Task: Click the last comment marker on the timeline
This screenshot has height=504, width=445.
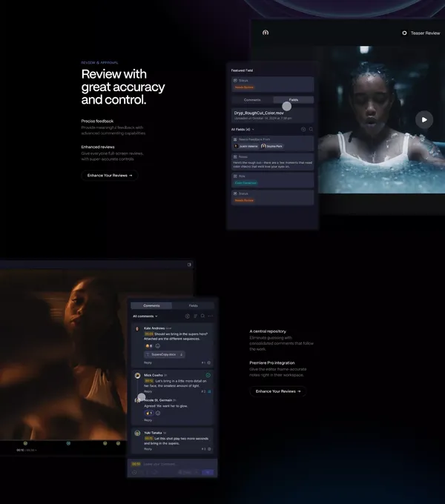Action: (118, 443)
